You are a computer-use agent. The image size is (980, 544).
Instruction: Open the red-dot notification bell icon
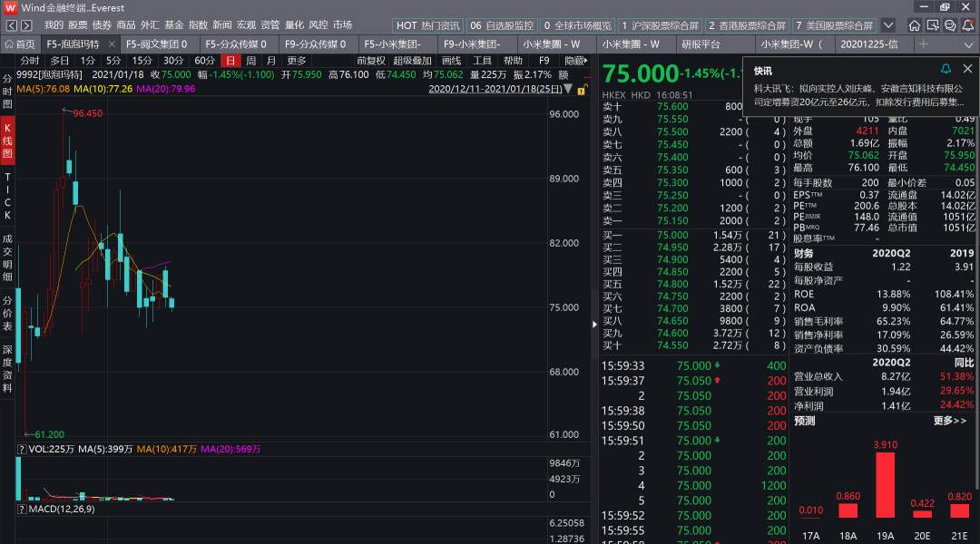pyautogui.click(x=967, y=25)
